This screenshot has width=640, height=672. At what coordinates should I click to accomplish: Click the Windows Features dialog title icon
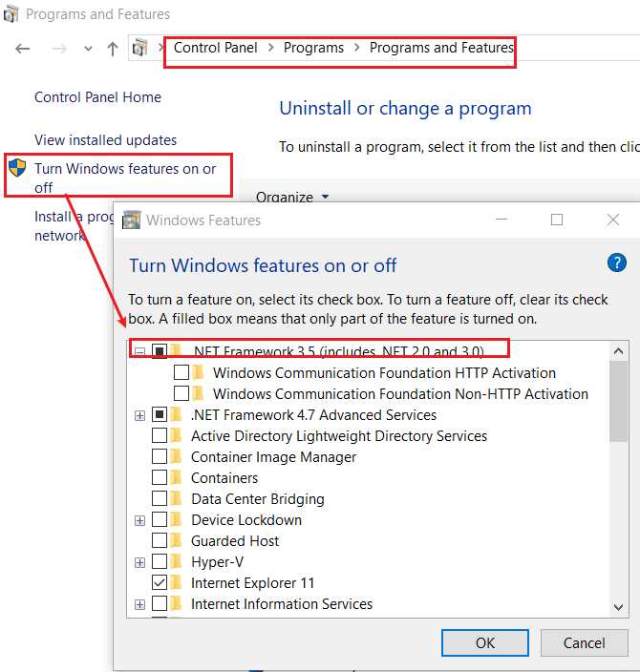click(x=131, y=220)
